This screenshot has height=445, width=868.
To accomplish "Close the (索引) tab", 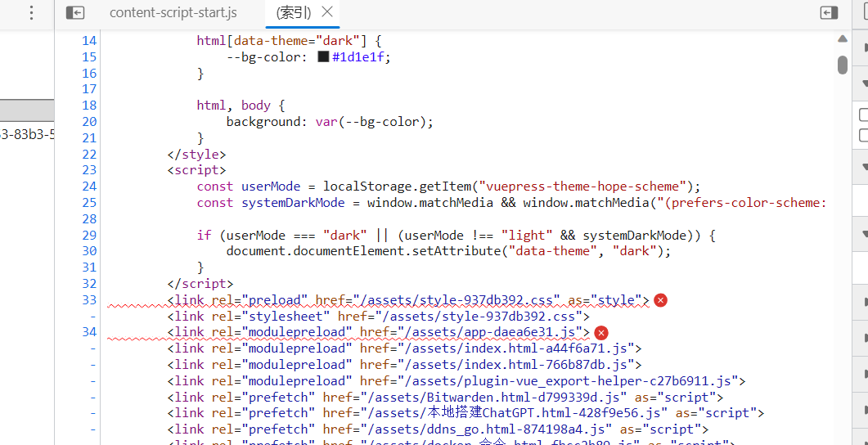I will pos(327,11).
